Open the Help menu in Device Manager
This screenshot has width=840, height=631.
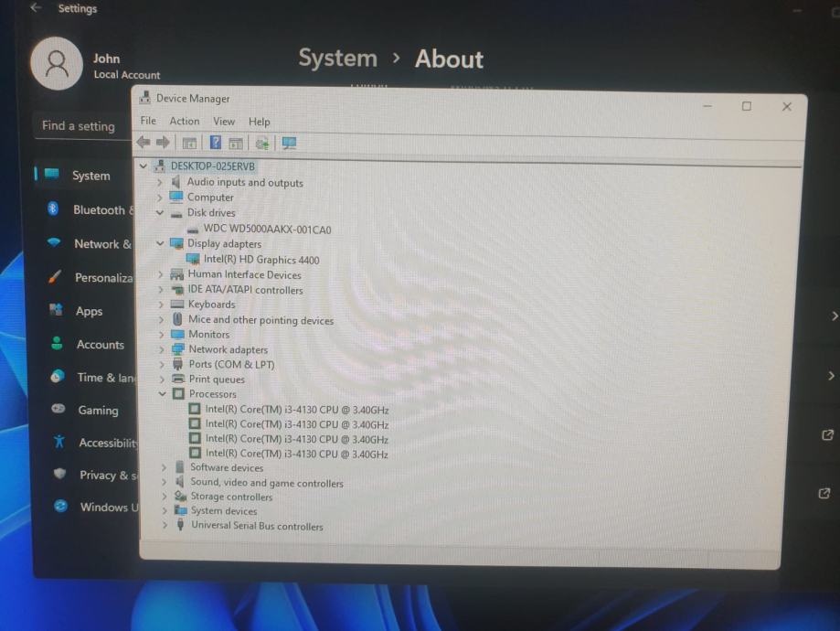coord(260,122)
